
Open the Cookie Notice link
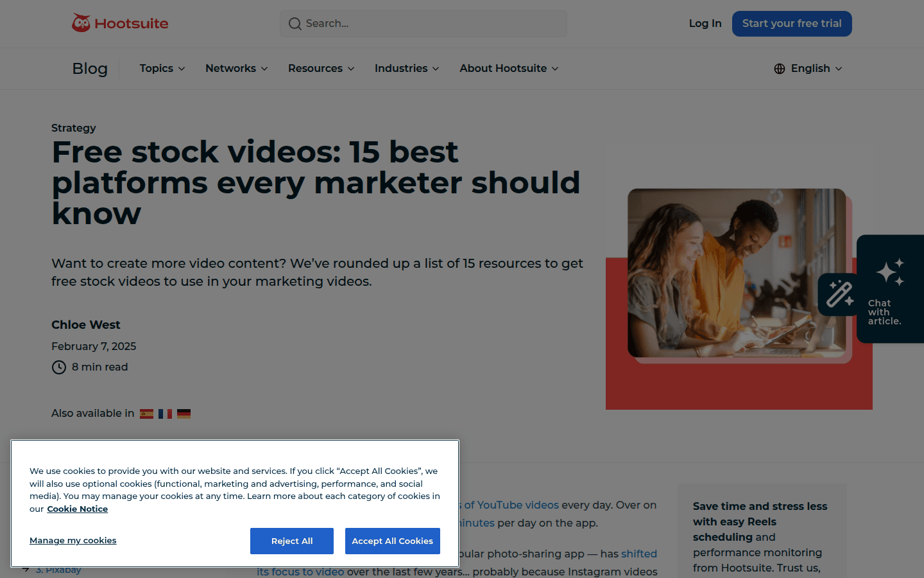(x=78, y=509)
